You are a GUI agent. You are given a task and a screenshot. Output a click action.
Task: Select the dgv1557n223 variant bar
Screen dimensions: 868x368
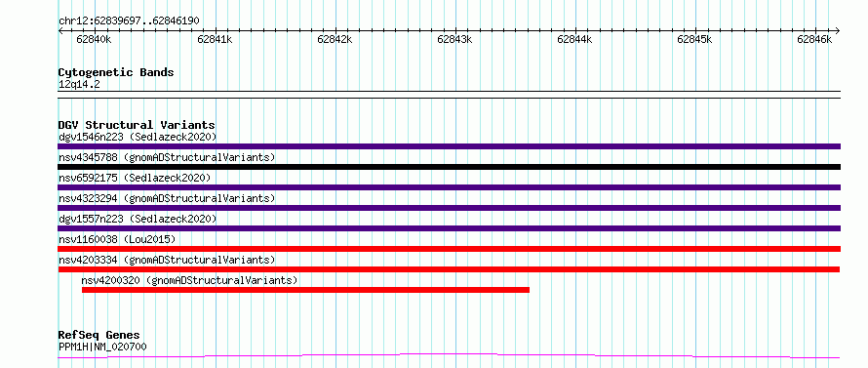click(449, 228)
